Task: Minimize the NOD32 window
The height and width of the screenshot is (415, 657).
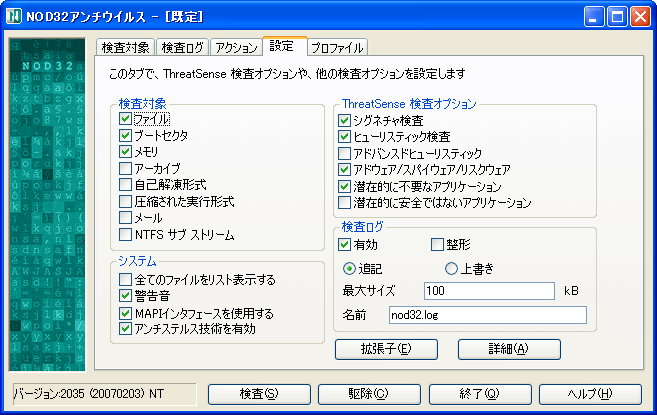Action: pos(593,17)
